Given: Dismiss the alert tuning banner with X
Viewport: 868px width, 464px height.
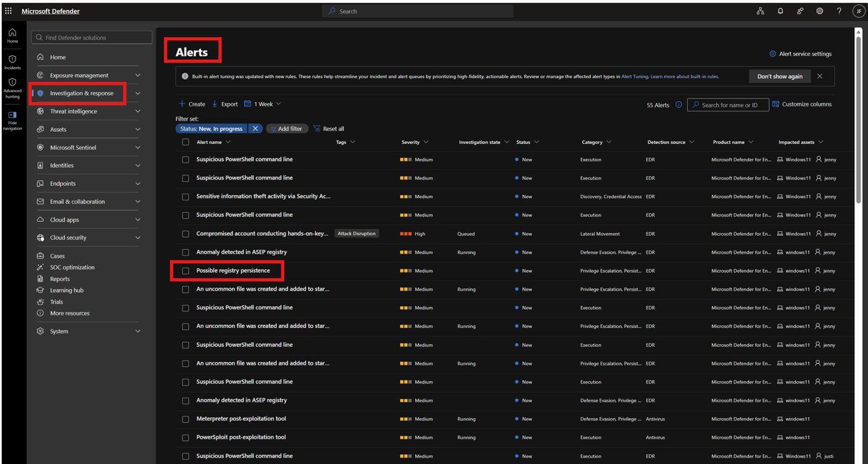Looking at the screenshot, I should click(820, 76).
